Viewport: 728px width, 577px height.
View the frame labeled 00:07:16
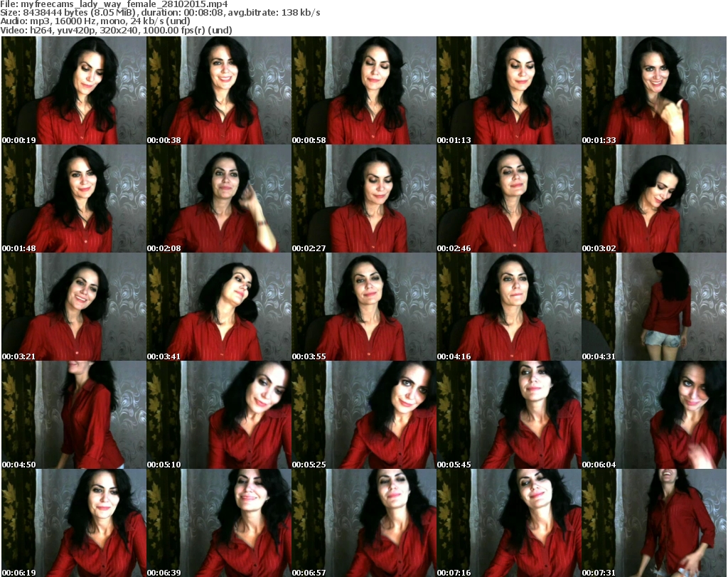click(x=509, y=523)
